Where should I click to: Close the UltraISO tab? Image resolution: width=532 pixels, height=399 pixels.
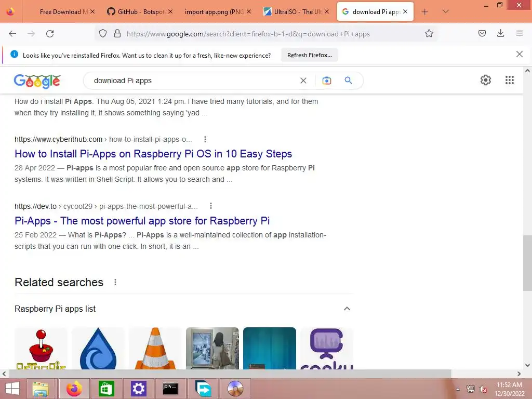point(327,11)
